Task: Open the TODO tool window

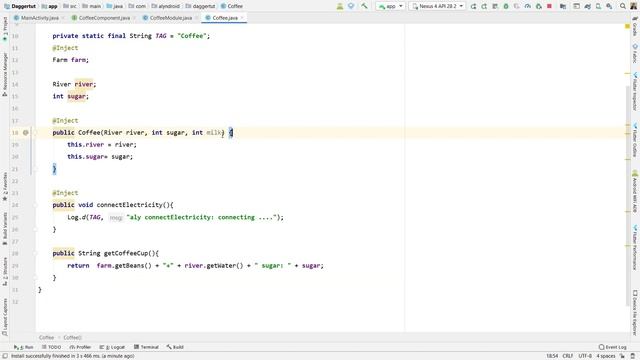Action: [x=51, y=347]
